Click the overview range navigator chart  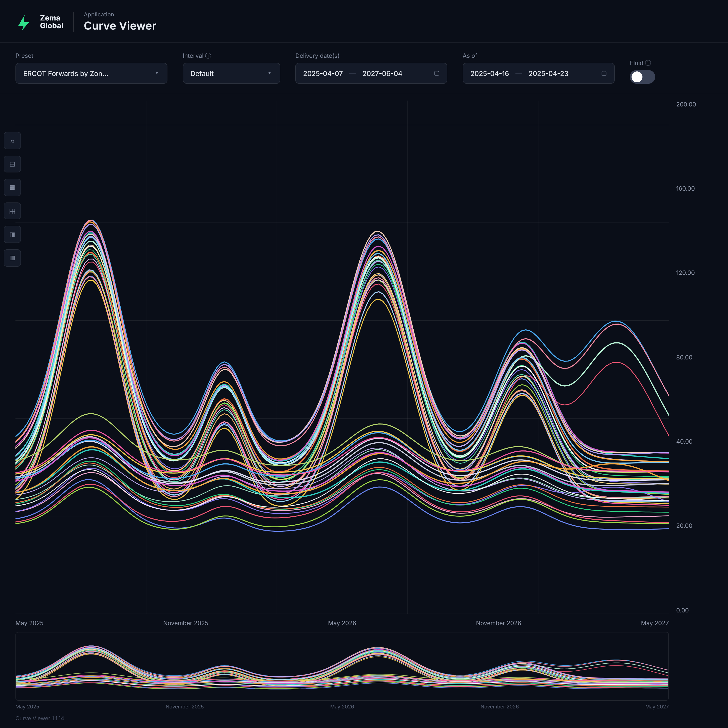[x=342, y=666]
